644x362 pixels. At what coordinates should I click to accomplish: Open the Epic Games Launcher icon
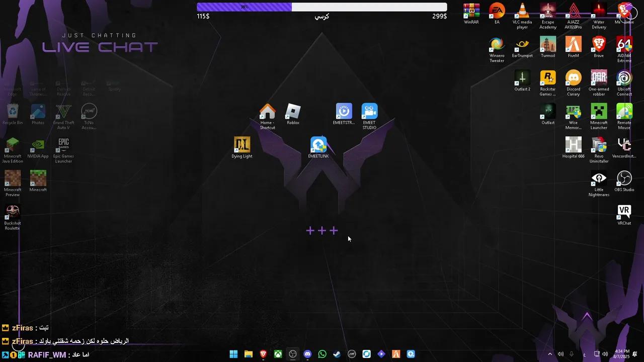tap(63, 150)
